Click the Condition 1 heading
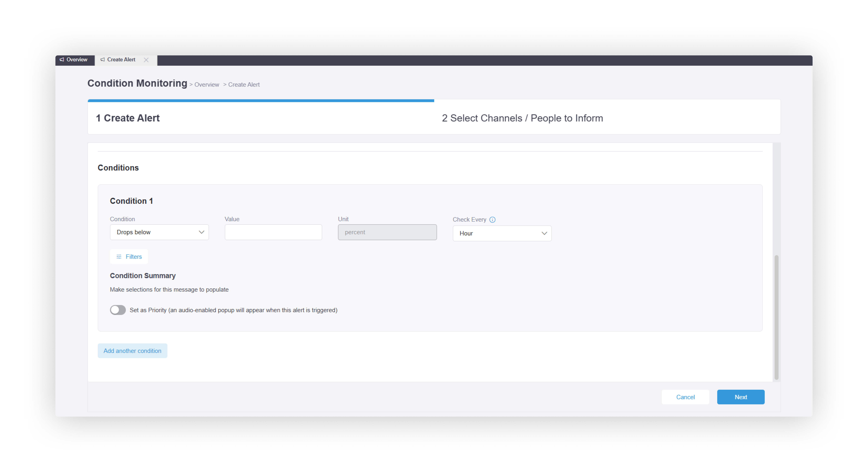 131,201
